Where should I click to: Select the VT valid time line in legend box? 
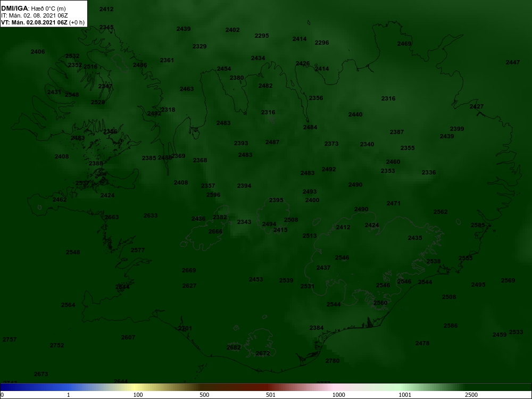(43, 23)
